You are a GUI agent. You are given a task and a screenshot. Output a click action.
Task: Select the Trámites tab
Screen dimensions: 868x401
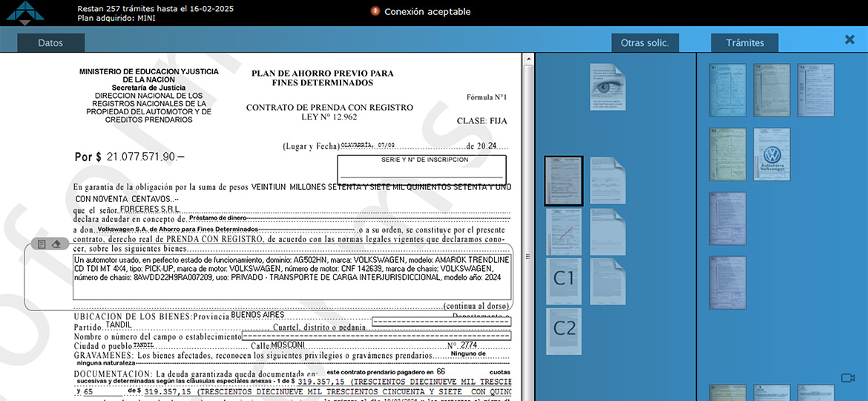coord(745,43)
